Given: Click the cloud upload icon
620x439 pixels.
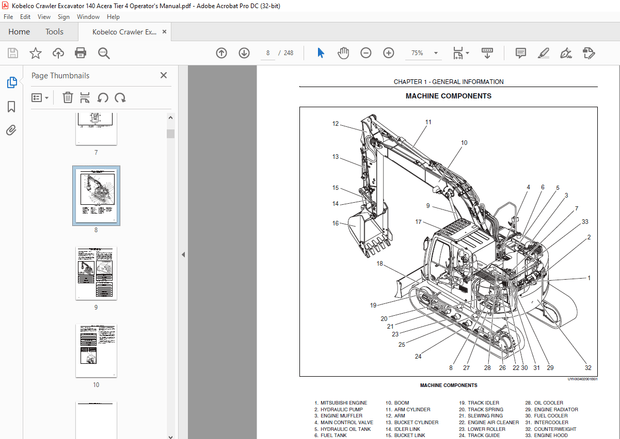Looking at the screenshot, I should pyautogui.click(x=58, y=53).
